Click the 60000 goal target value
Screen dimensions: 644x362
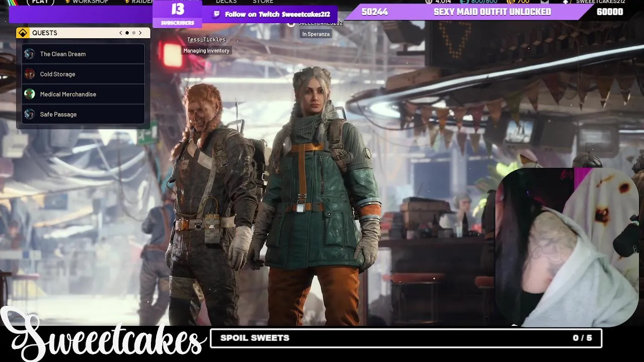coord(610,12)
